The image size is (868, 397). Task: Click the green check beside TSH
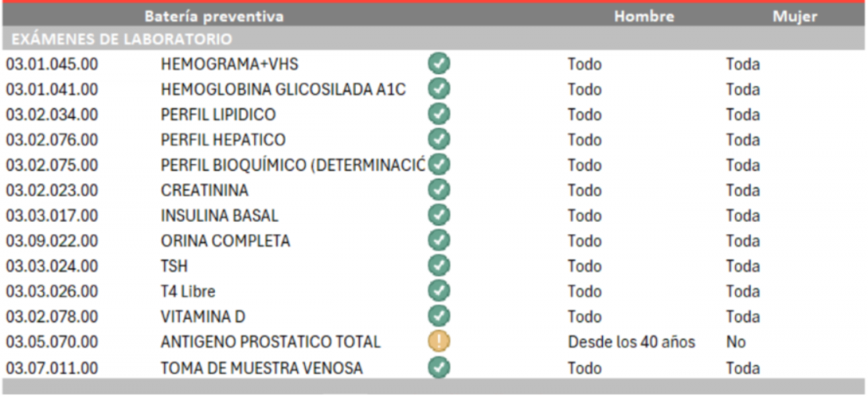(x=439, y=266)
